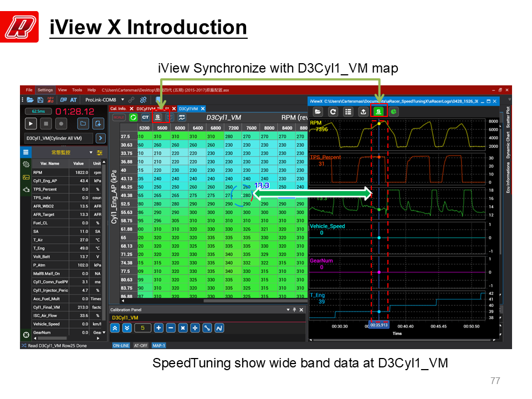The image size is (532, 399).
Task: Click the MAP-1 status indicator
Action: pos(158,345)
